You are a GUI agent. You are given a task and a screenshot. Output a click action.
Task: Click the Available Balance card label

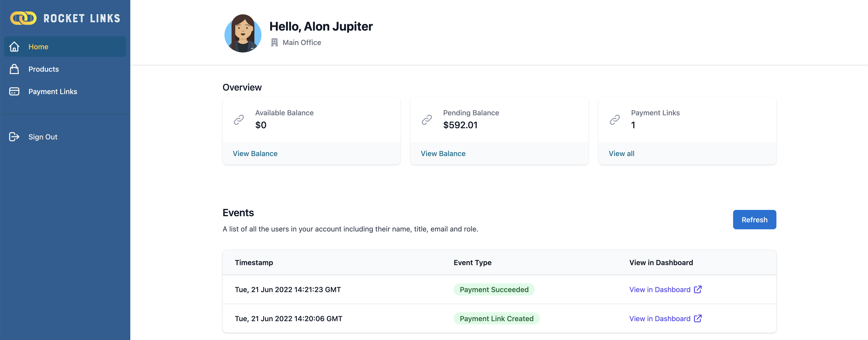[x=284, y=113]
